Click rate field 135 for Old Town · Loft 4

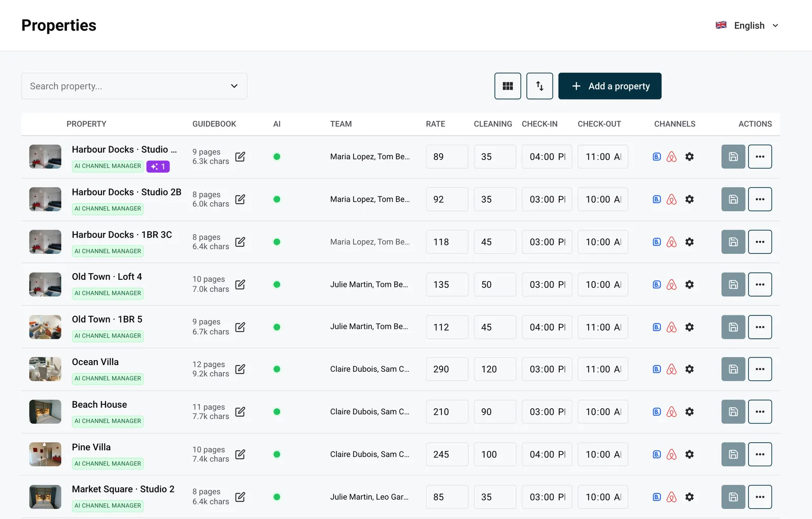tap(447, 284)
